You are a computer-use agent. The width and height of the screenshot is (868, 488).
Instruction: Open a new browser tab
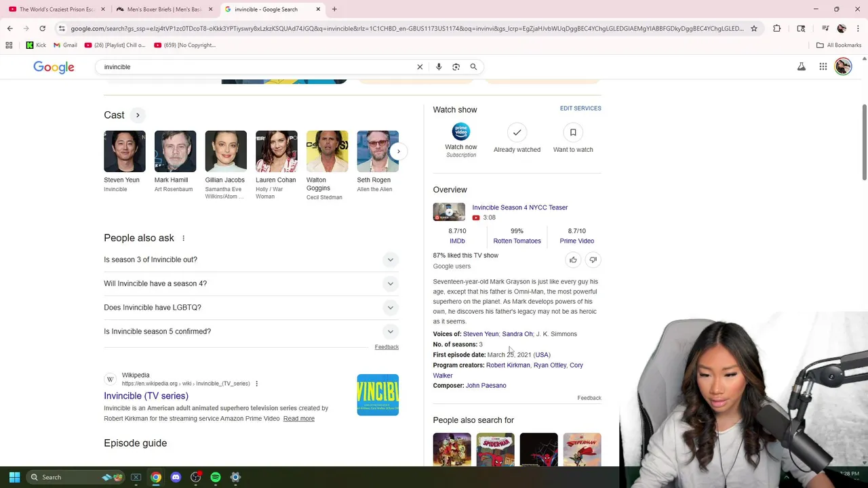coord(334,9)
